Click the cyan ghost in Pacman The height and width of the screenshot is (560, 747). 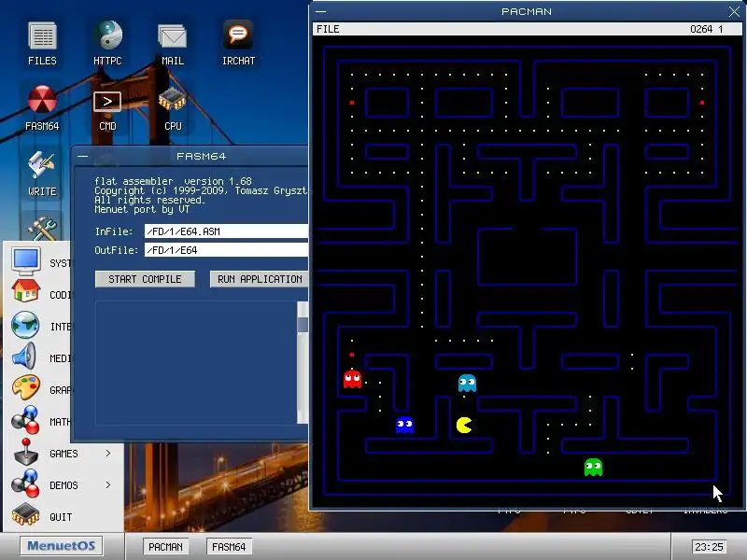[x=467, y=384]
